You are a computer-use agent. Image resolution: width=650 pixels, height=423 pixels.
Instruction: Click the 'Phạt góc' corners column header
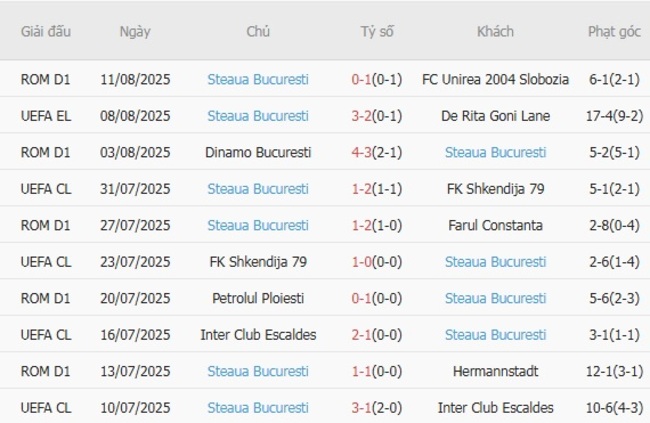(x=614, y=31)
